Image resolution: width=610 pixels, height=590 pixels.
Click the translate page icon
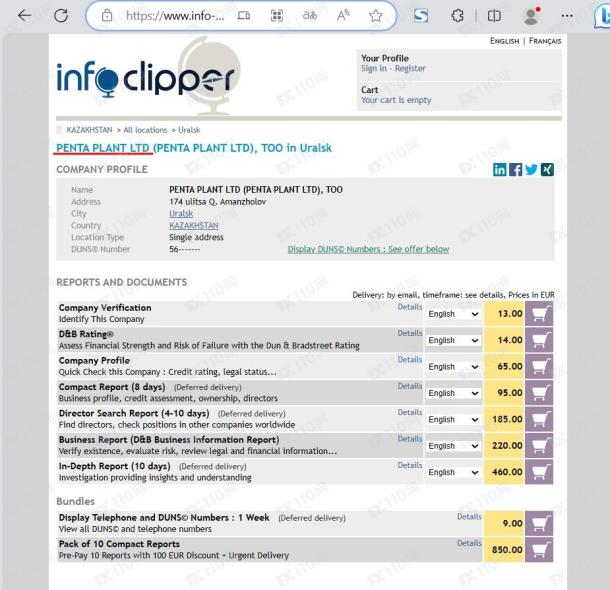point(310,16)
